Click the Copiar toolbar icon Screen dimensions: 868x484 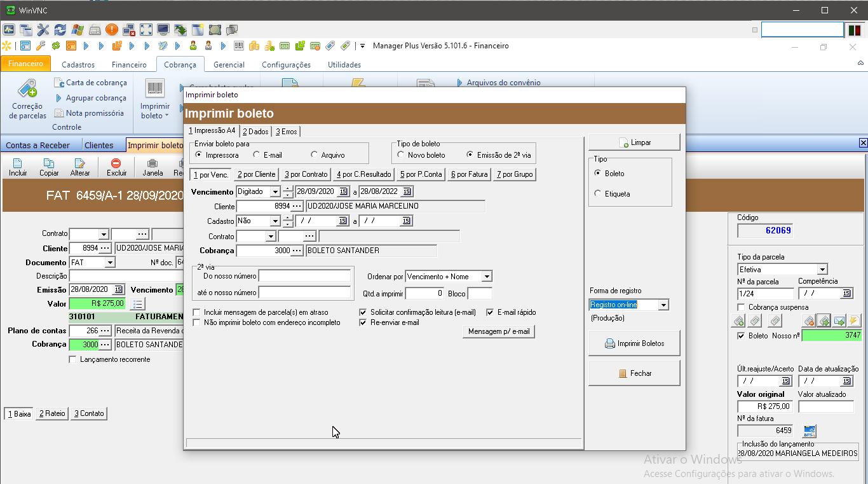[49, 164]
